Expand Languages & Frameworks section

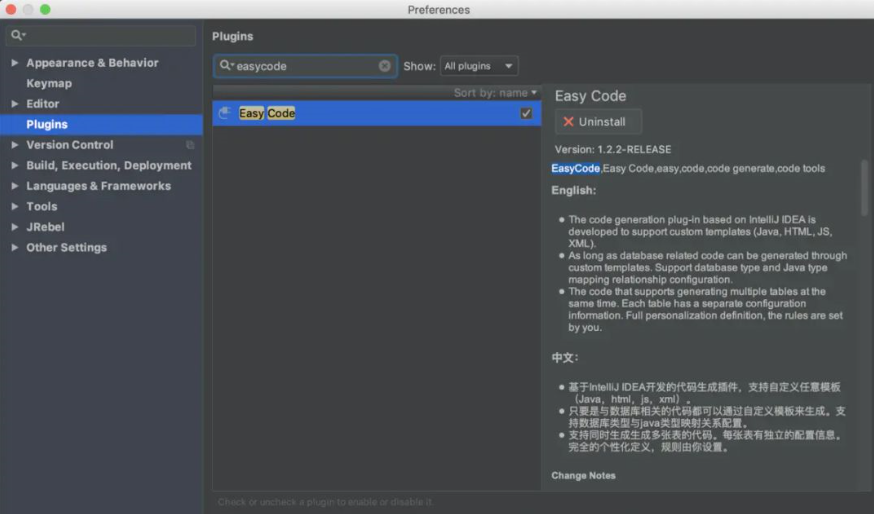[15, 186]
